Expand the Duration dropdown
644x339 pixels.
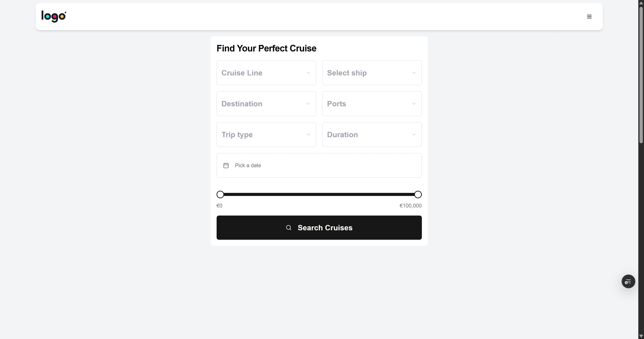[372, 134]
